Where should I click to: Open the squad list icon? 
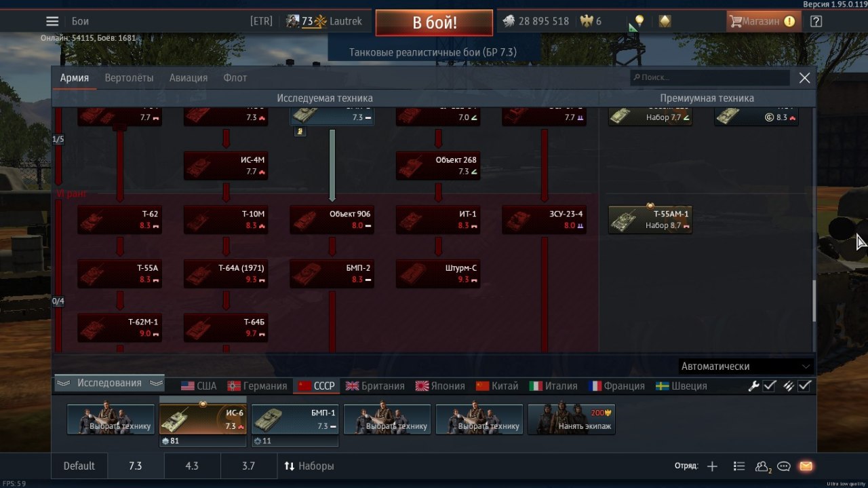click(x=739, y=466)
